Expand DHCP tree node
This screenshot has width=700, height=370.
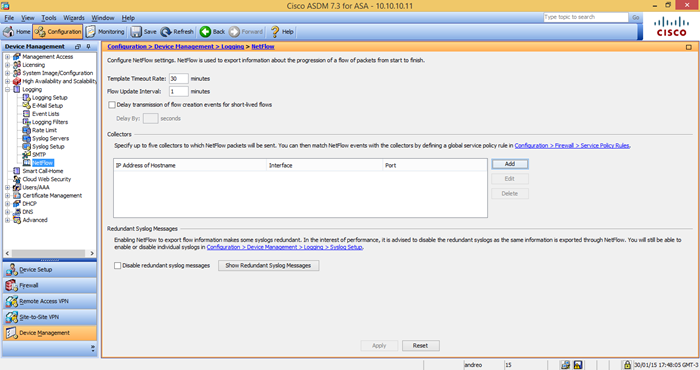(7, 204)
